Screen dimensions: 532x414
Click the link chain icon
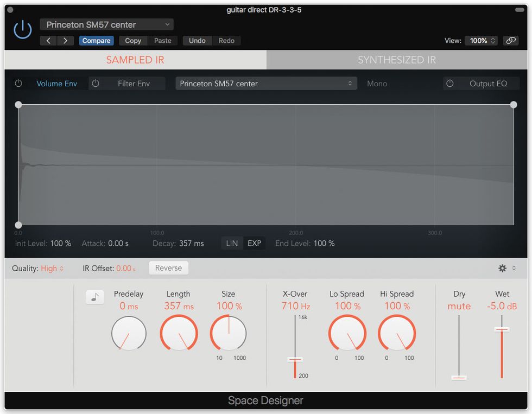tap(510, 41)
